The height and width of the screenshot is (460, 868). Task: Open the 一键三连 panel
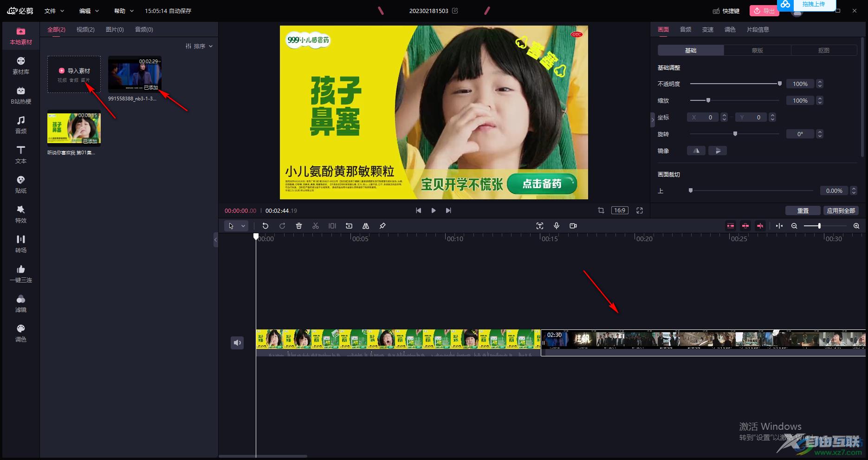[x=21, y=274]
